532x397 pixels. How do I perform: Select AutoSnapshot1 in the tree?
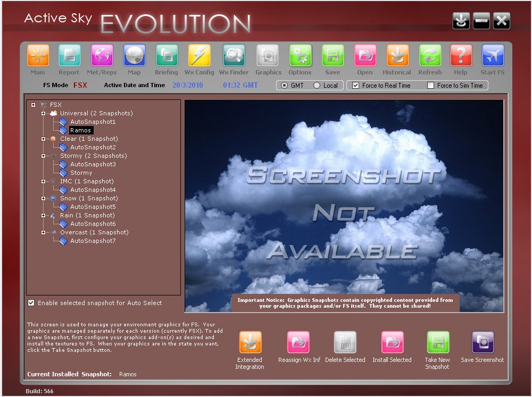(x=93, y=122)
